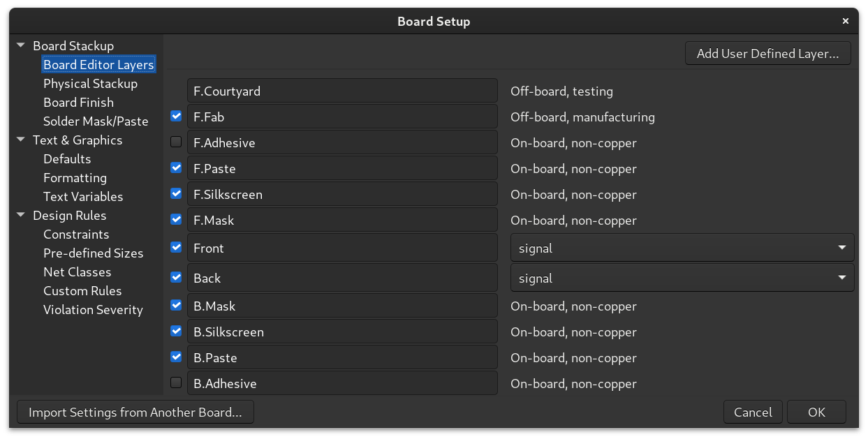The image size is (868, 439).
Task: Dismiss the dialog with Cancel
Action: click(753, 412)
